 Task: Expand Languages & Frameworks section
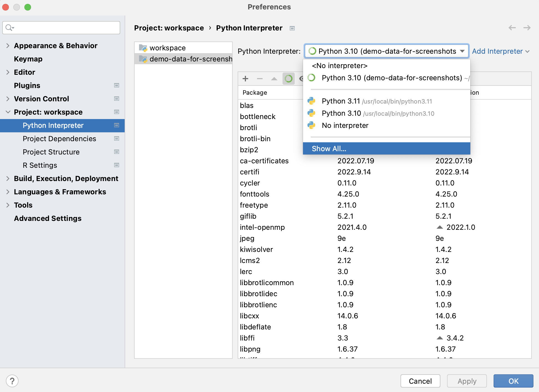click(x=8, y=192)
